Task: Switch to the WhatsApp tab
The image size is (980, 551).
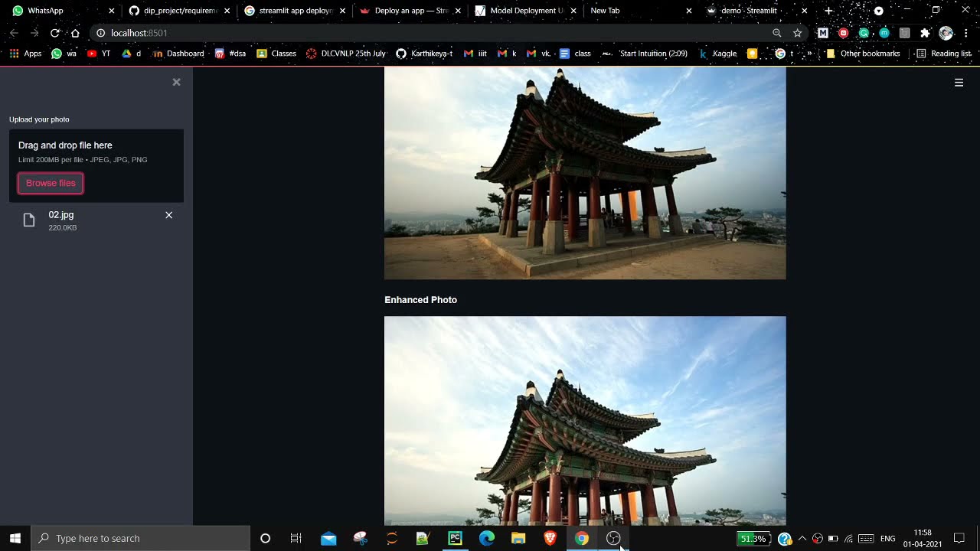Action: coord(60,11)
